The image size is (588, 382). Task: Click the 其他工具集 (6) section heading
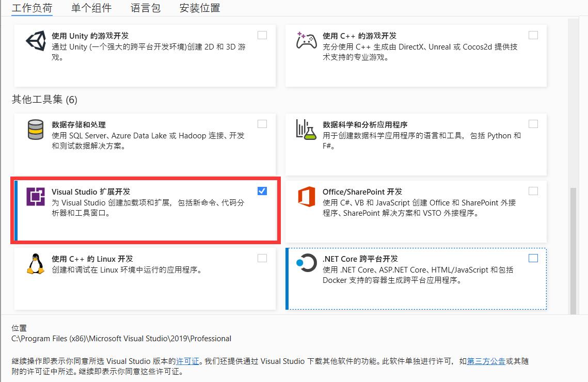pyautogui.click(x=44, y=100)
